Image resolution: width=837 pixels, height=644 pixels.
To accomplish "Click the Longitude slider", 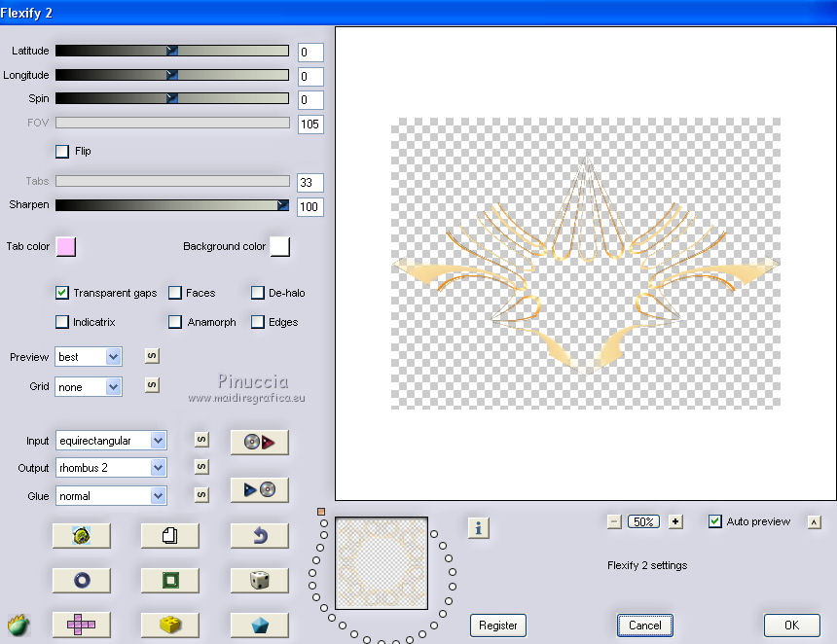I will point(172,75).
